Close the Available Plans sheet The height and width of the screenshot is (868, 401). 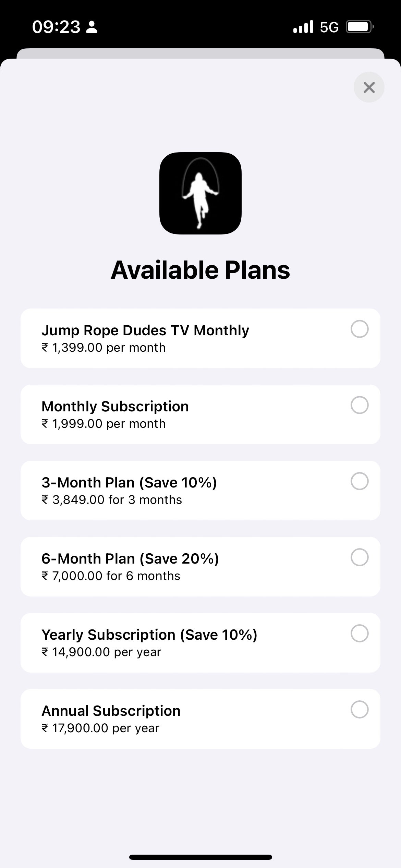point(369,87)
